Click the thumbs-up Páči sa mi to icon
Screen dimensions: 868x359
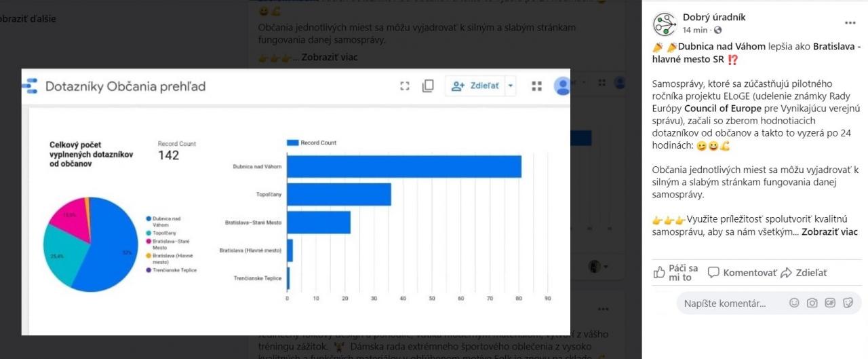[659, 273]
